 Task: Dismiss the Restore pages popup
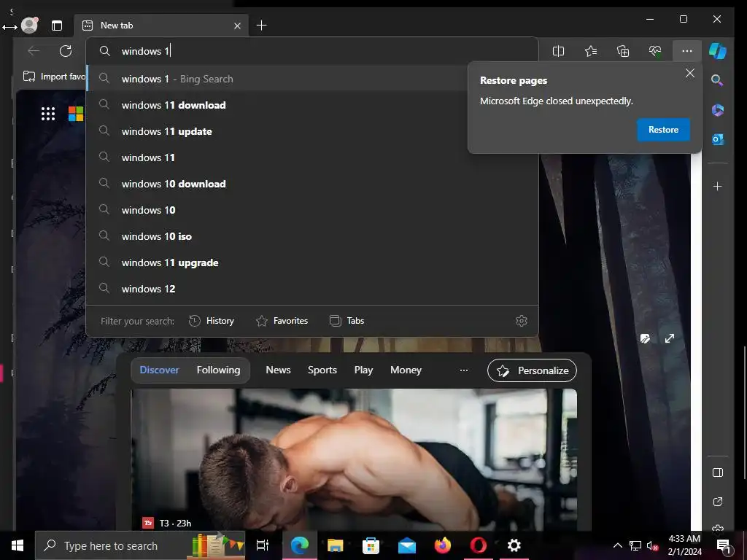690,74
